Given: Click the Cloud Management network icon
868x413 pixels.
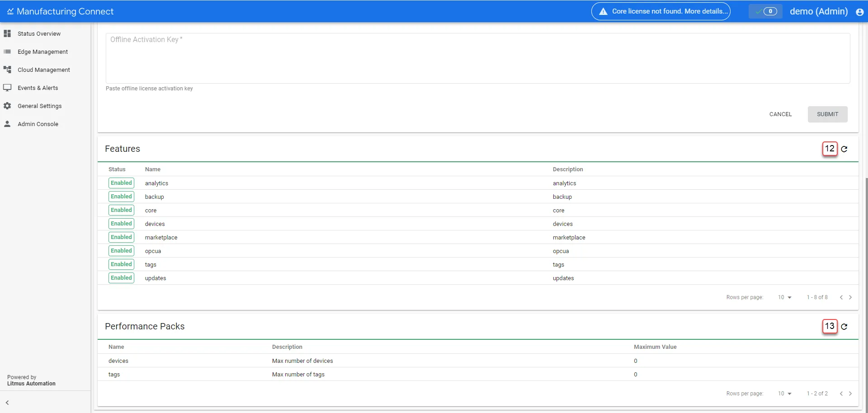Looking at the screenshot, I should coord(7,70).
